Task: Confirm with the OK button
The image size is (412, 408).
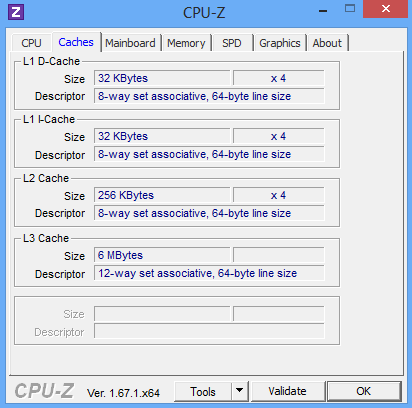Action: point(364,391)
